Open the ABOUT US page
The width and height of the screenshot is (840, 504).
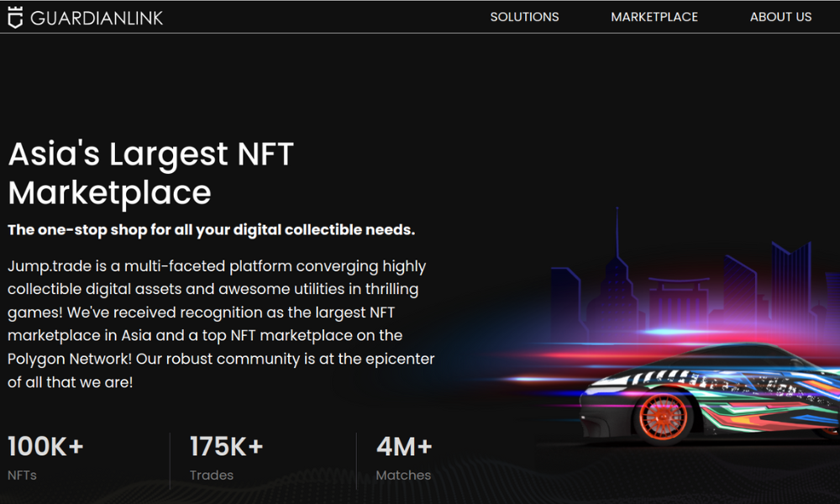coord(780,17)
